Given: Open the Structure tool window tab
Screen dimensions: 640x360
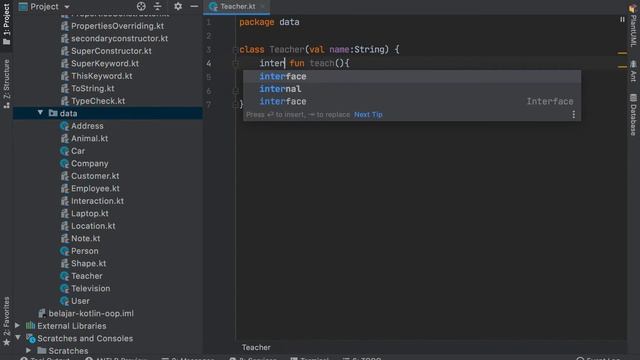Looking at the screenshot, I should [x=7, y=84].
